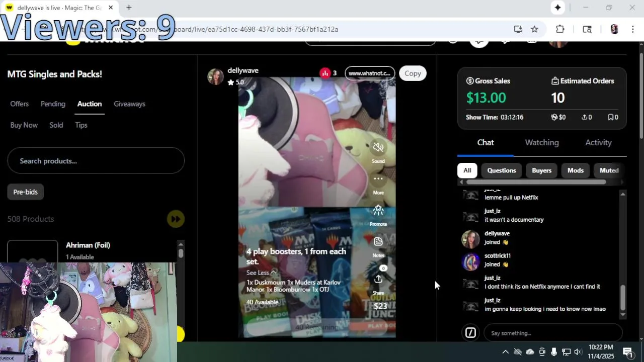Open the Windows notifications center icon
644x362 pixels.
pos(627,352)
